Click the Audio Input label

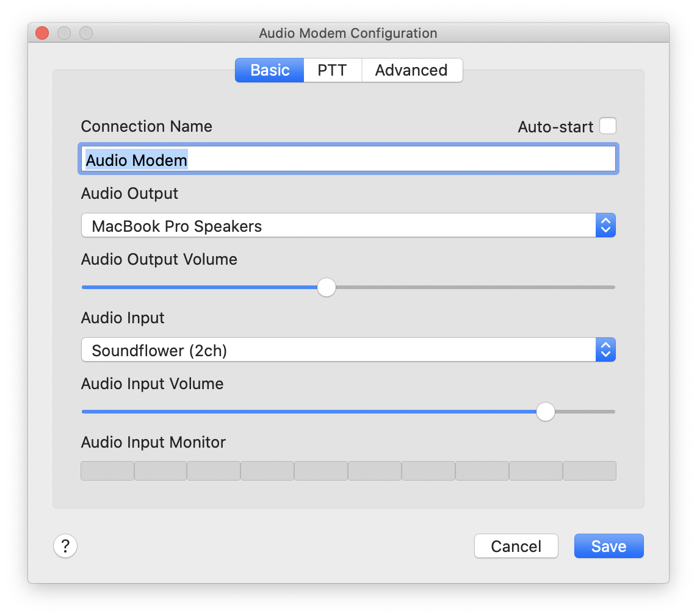[123, 318]
